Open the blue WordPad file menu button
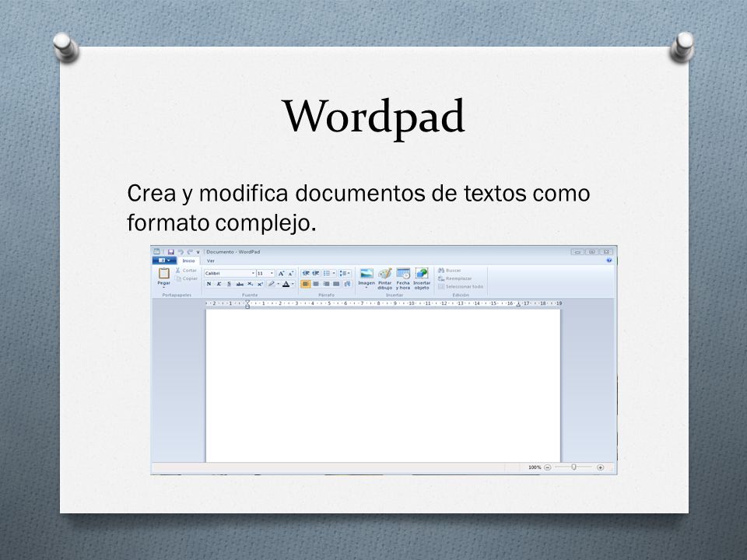The image size is (747, 560). 164,261
